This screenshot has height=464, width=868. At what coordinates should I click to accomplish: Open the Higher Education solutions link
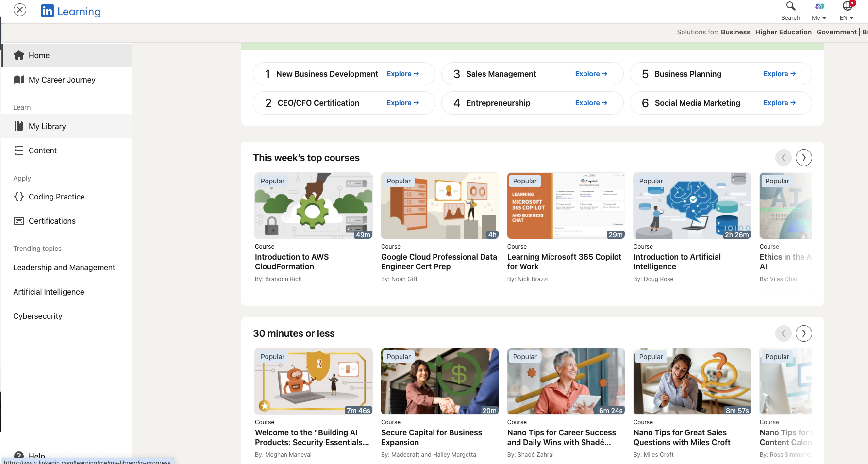(x=783, y=32)
